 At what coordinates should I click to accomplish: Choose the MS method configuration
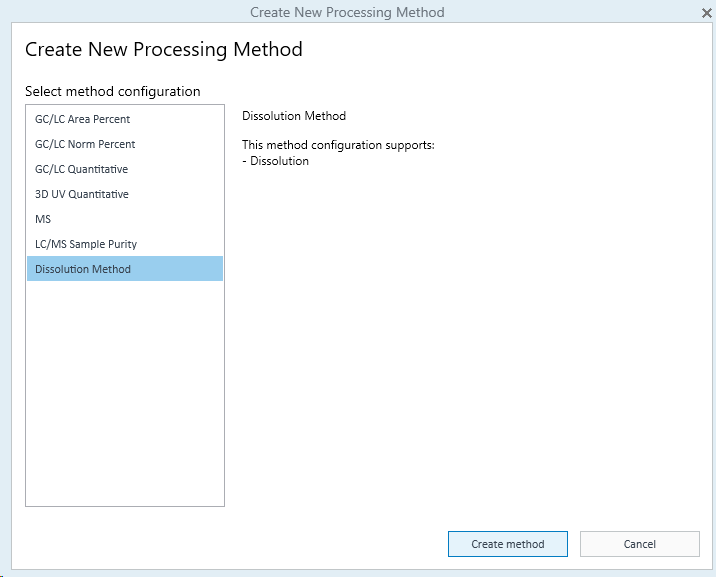point(43,219)
